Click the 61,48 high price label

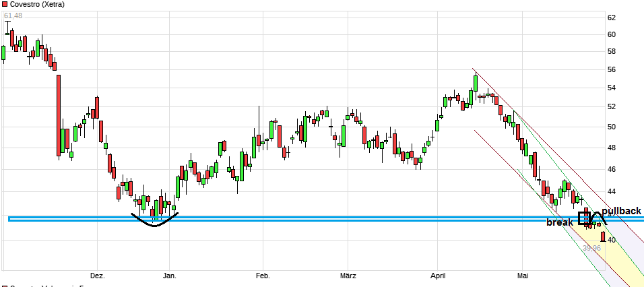click(13, 15)
